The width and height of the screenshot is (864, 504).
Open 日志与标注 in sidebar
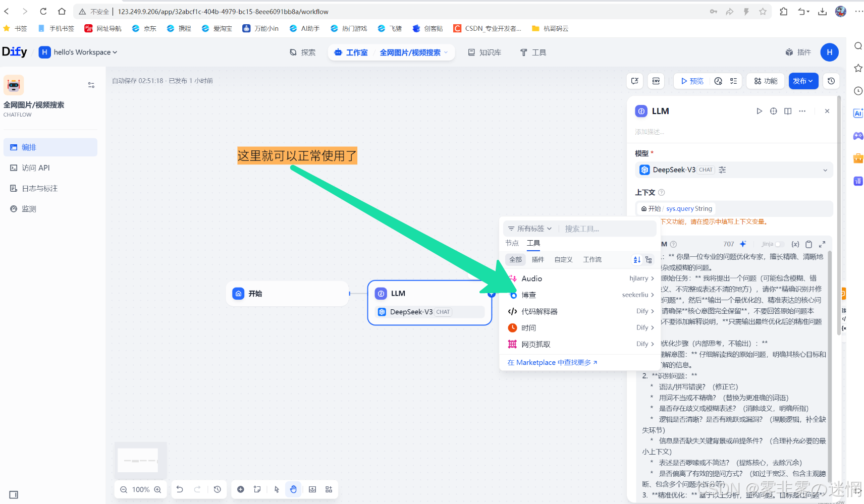pyautogui.click(x=50, y=189)
